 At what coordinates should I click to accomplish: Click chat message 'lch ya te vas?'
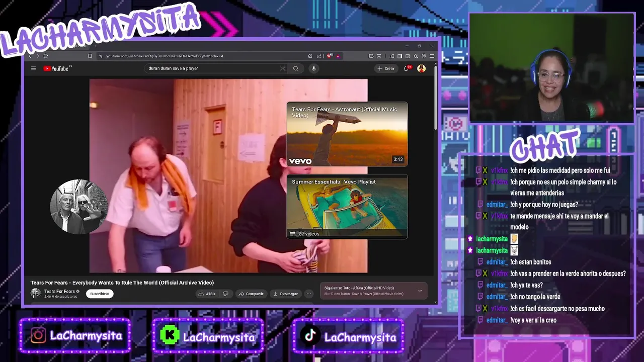point(526,285)
